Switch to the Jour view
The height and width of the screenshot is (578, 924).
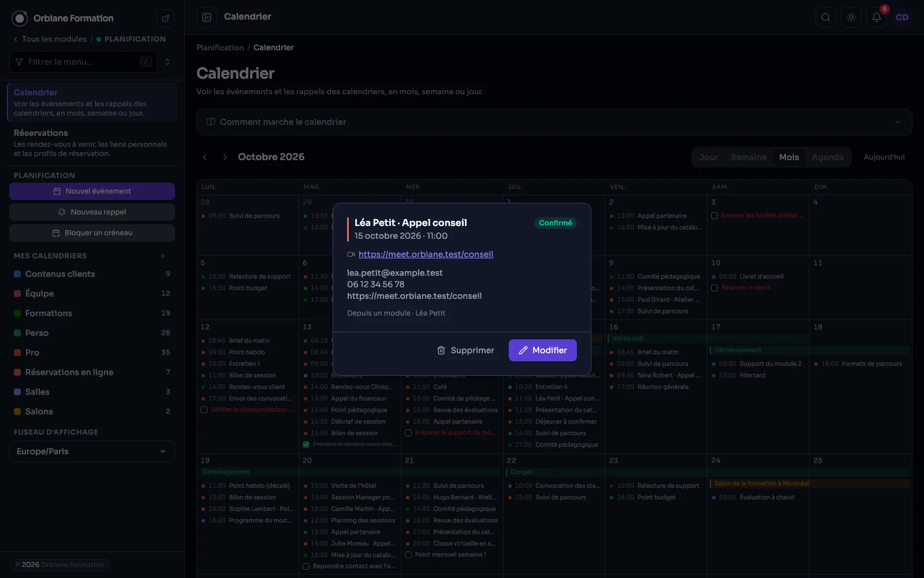click(x=709, y=157)
